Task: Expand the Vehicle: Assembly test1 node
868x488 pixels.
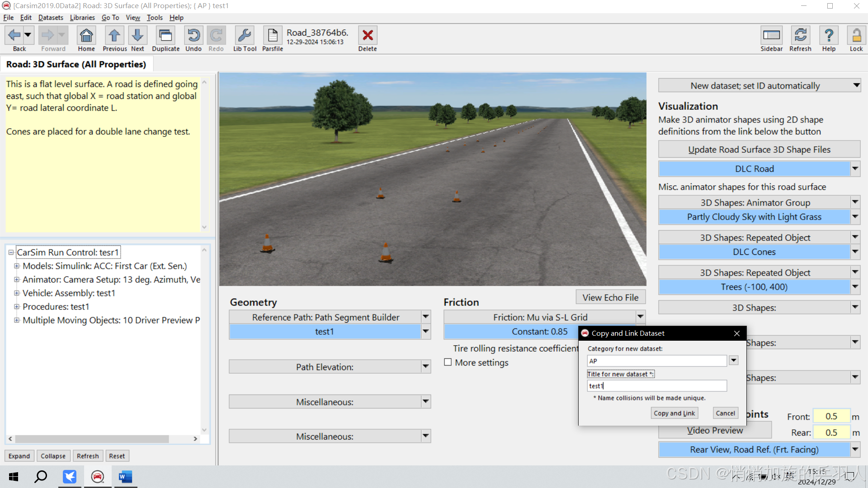Action: click(x=17, y=293)
